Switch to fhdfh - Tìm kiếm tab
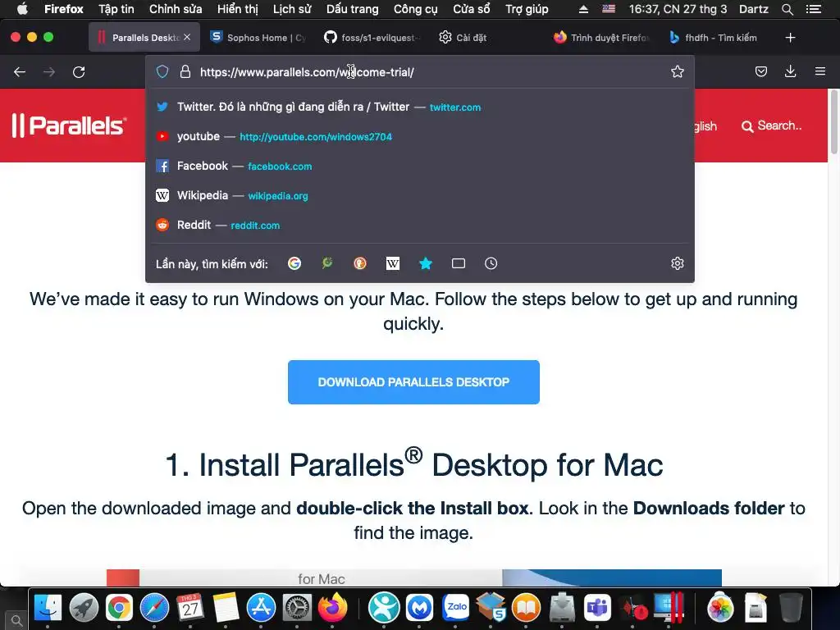840x630 pixels. point(714,38)
